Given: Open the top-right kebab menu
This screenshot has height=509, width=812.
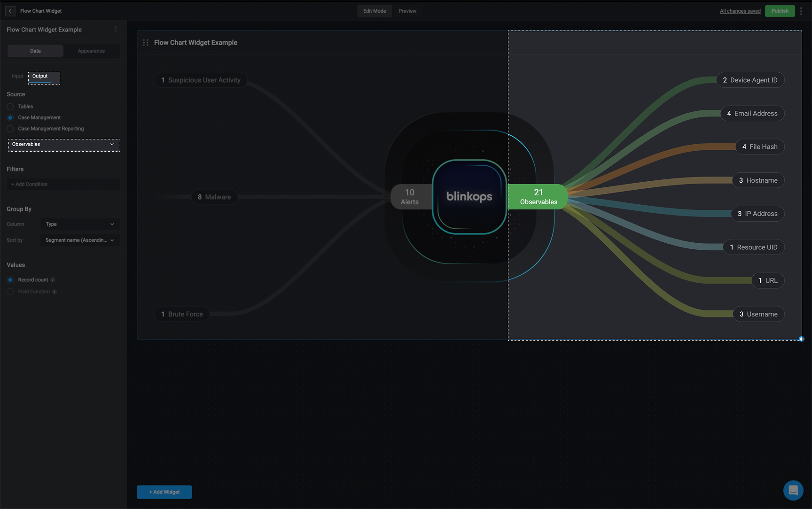Looking at the screenshot, I should pos(801,11).
